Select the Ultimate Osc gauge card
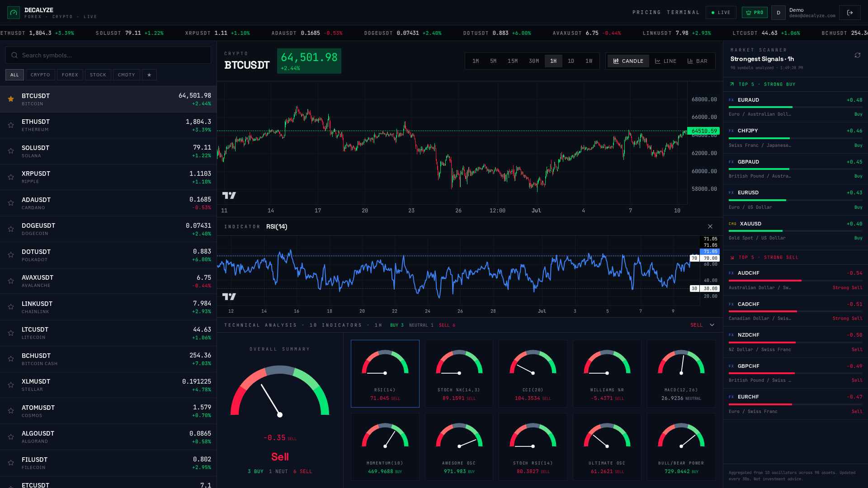The image size is (868, 488). [x=607, y=447]
